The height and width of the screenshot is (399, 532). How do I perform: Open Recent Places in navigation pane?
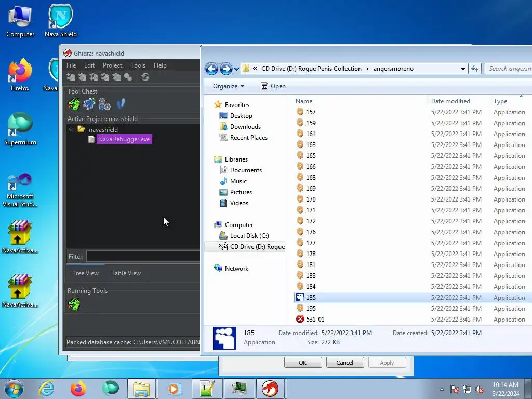(249, 137)
